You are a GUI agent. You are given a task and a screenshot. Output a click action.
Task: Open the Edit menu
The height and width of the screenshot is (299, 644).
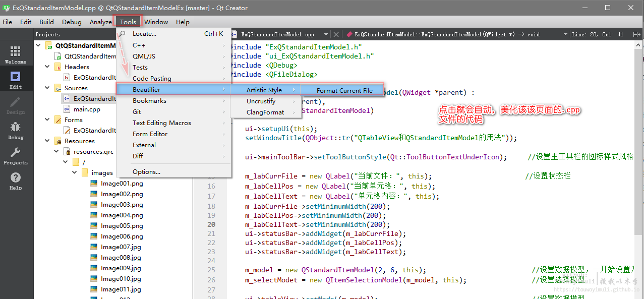[x=26, y=22]
